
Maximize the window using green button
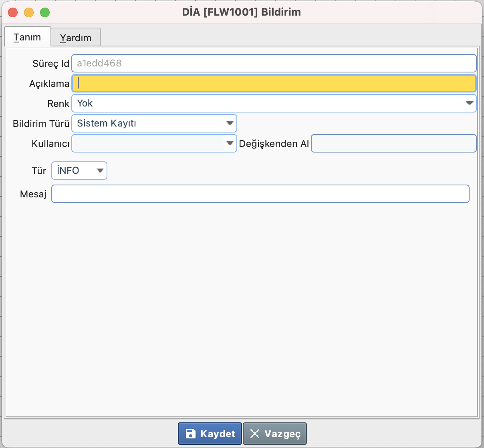pos(45,12)
